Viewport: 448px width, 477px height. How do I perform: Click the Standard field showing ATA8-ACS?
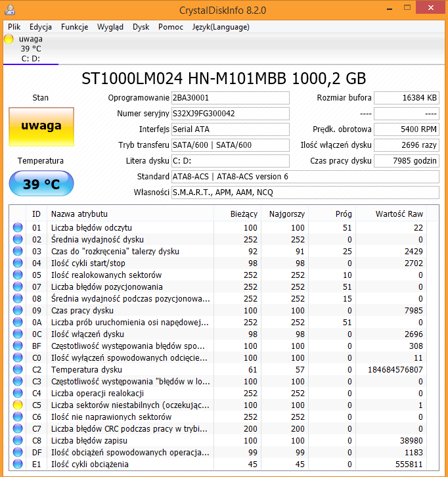[305, 177]
